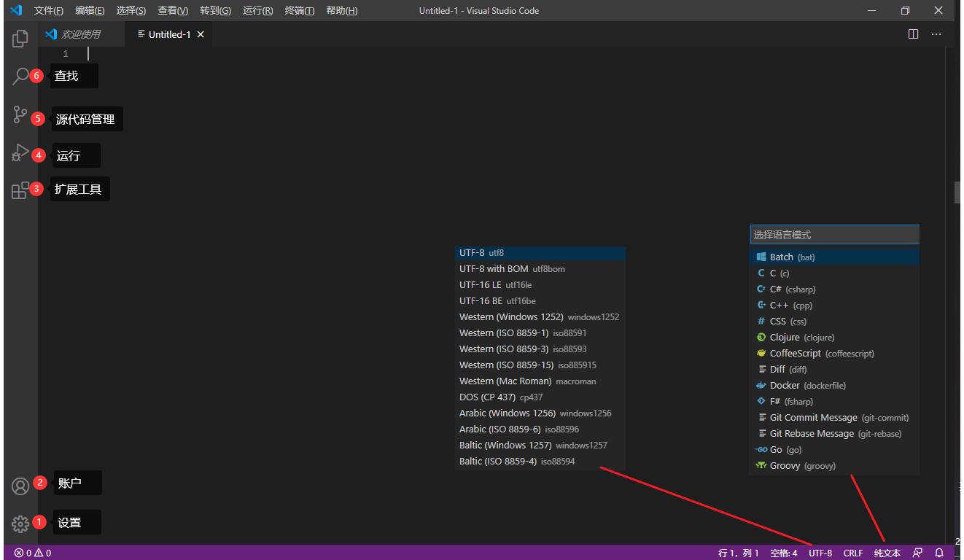The width and height of the screenshot is (964, 560).
Task: Open the Run and Debug icon
Action: (20, 153)
